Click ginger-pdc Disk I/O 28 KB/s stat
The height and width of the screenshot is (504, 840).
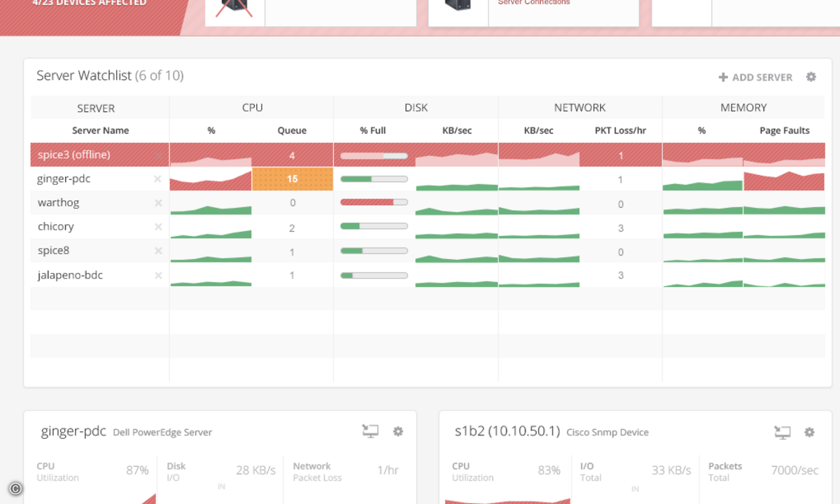[x=221, y=472]
